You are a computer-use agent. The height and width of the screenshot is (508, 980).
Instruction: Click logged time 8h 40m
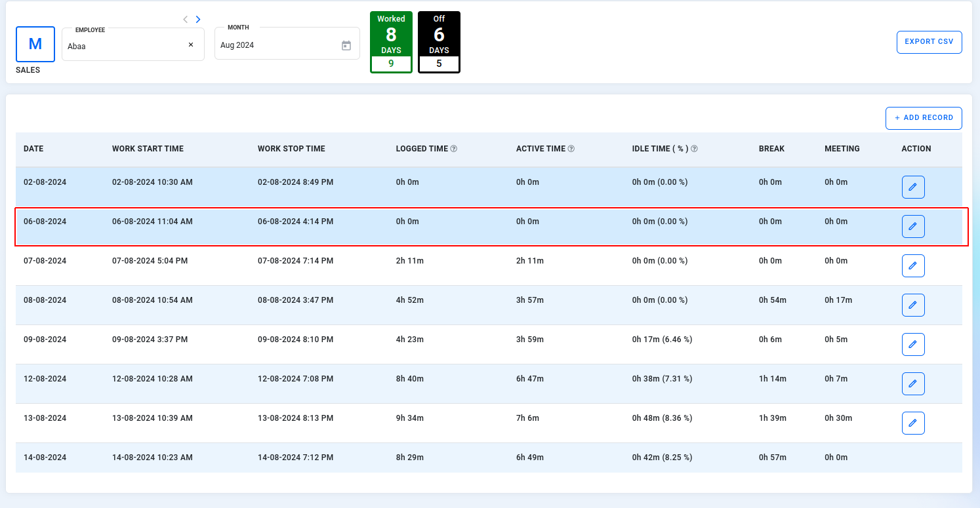tap(410, 379)
